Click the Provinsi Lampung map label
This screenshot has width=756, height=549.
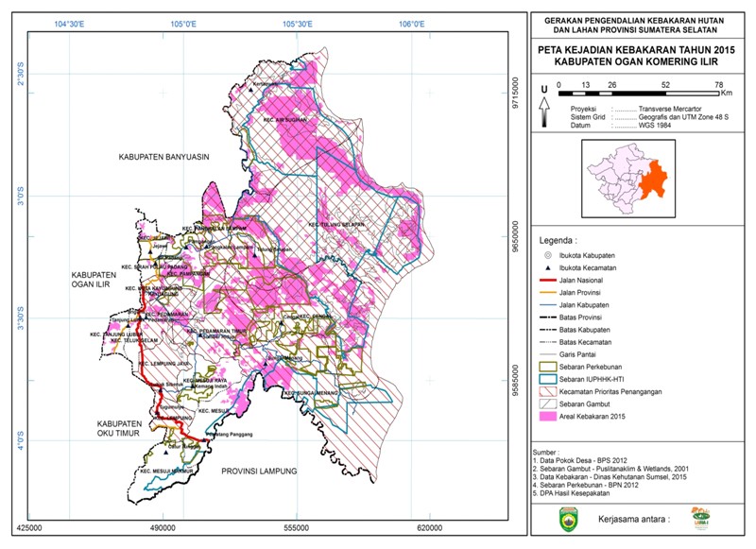(x=259, y=470)
